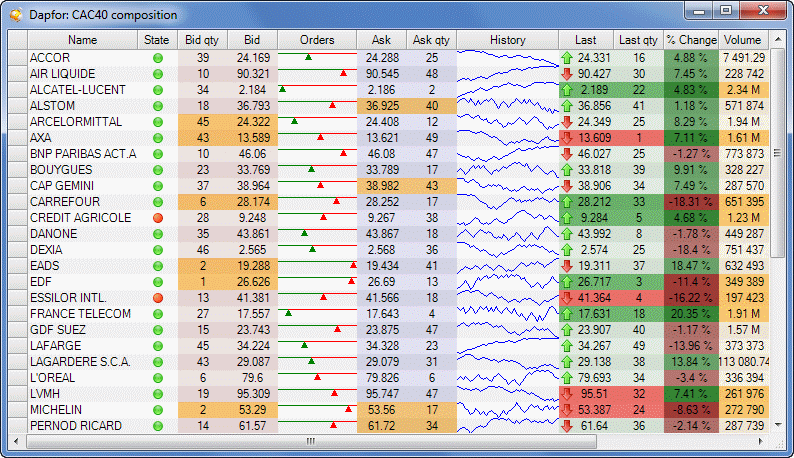This screenshot has height=458, width=794.
Task: Sort by the Volume column header
Action: click(x=743, y=40)
